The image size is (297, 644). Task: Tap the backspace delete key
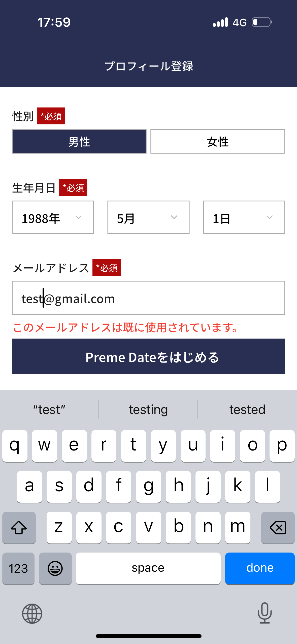click(278, 527)
